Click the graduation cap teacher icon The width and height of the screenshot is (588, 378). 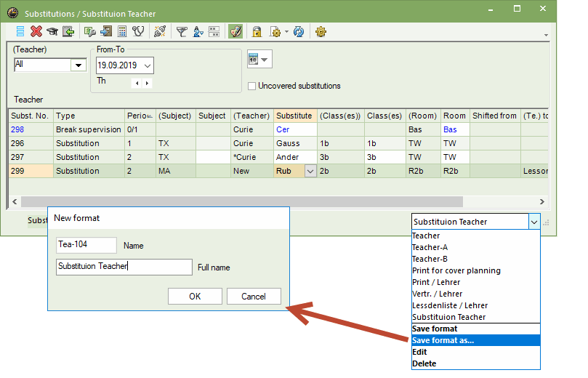(x=52, y=31)
